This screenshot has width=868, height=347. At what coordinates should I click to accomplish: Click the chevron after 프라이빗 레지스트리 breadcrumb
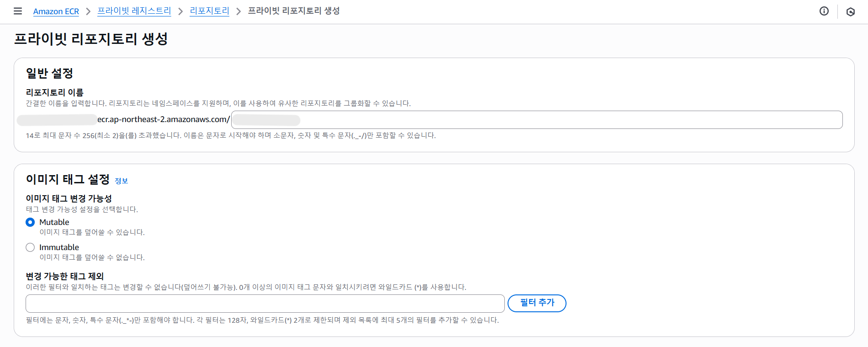coord(180,11)
